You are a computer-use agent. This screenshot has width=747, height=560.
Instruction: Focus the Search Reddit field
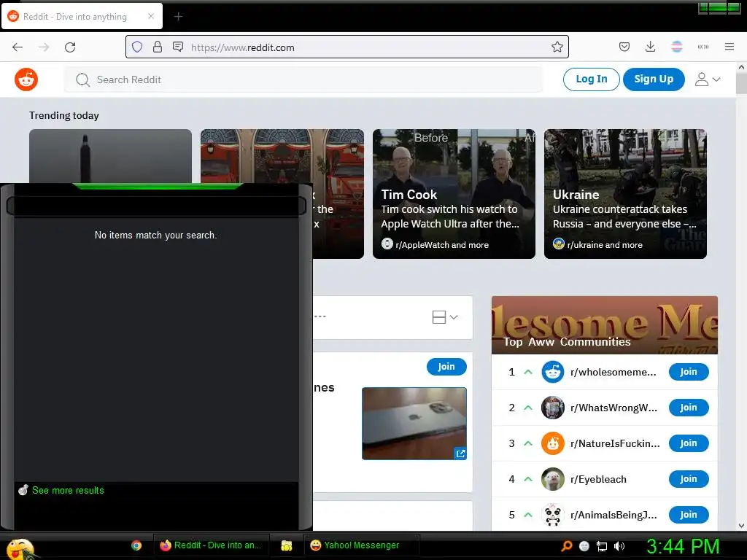[x=303, y=79]
